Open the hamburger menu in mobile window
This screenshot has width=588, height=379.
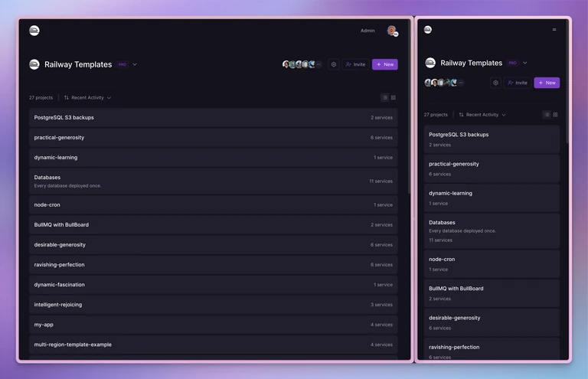(x=554, y=30)
